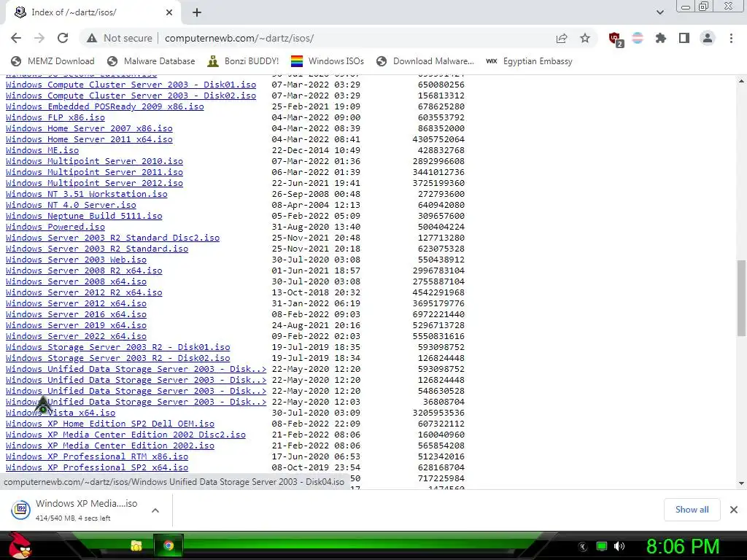Click the page vertical scrollbar thumb
This screenshot has width=747, height=560.
pos(741,298)
